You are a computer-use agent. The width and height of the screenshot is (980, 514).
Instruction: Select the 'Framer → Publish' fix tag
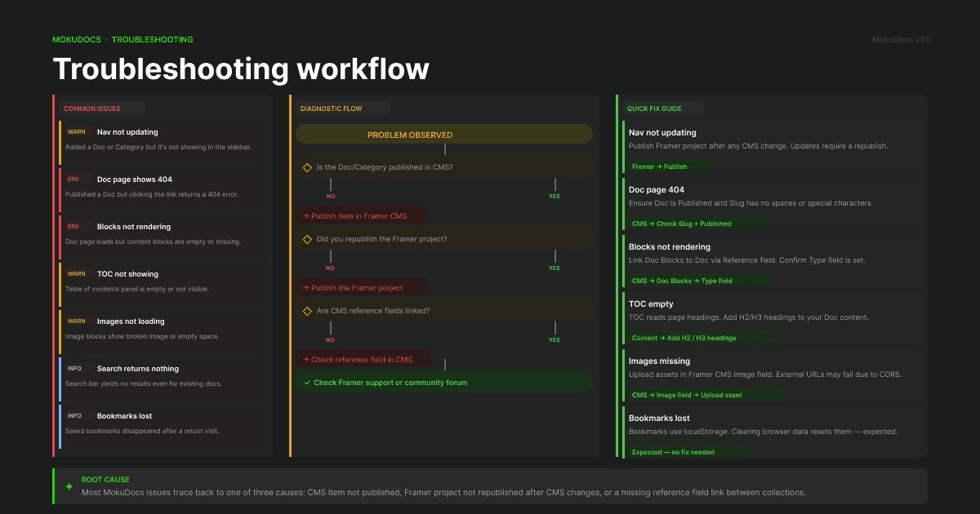pos(670,166)
